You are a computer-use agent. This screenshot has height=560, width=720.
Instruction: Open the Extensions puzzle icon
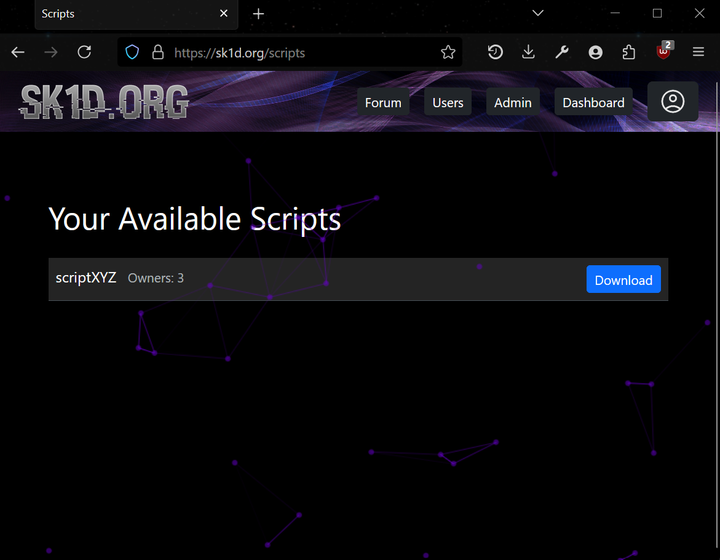pos(629,52)
